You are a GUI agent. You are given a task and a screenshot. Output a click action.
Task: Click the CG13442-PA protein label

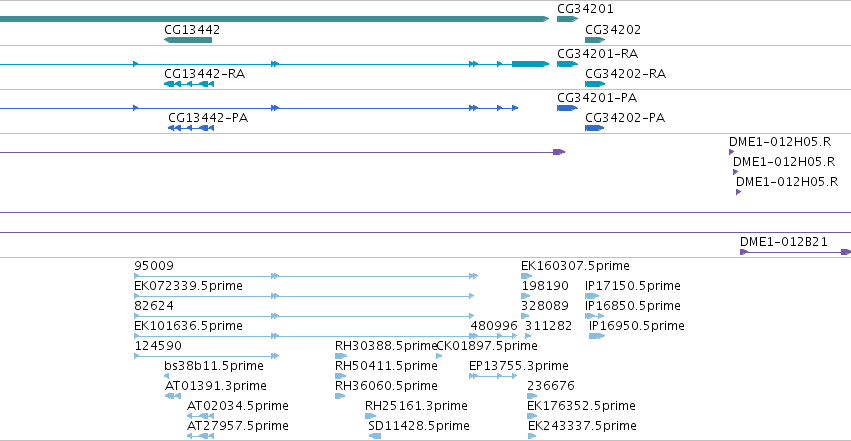208,118
